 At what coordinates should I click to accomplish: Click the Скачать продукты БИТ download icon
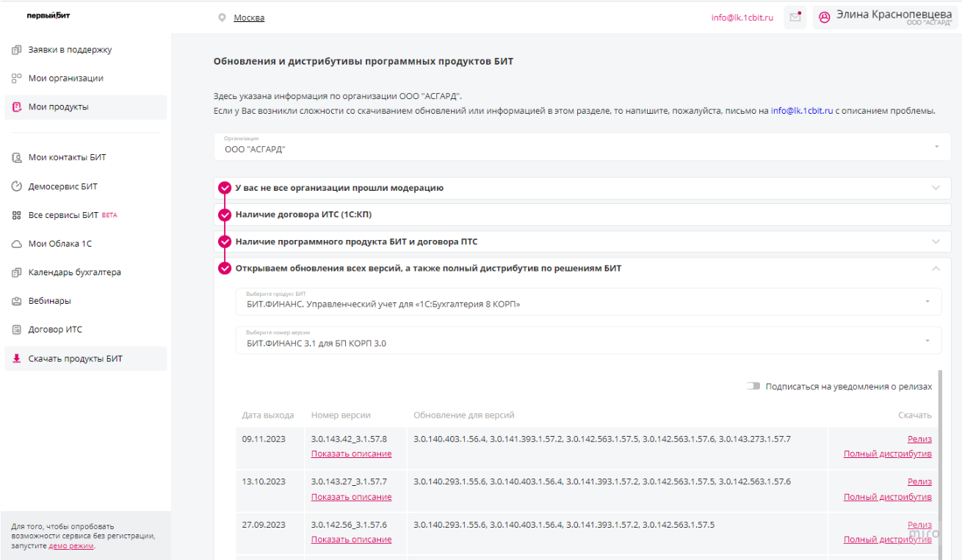pos(17,359)
